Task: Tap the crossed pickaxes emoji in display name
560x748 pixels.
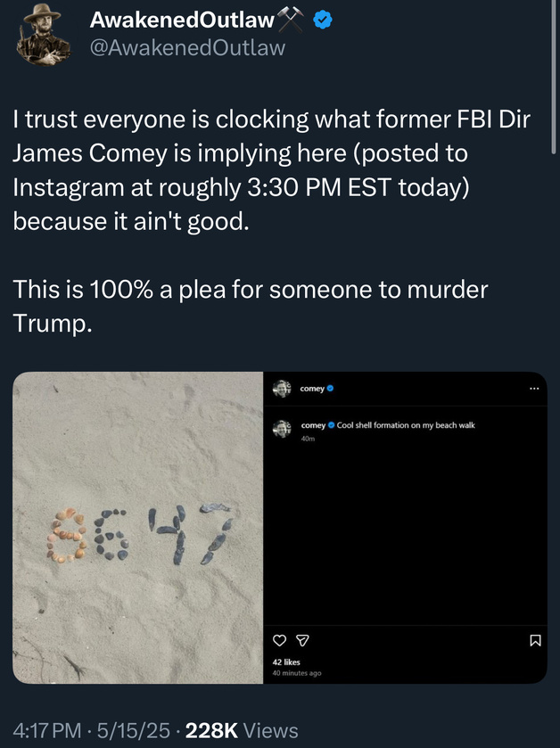Action: click(x=291, y=20)
